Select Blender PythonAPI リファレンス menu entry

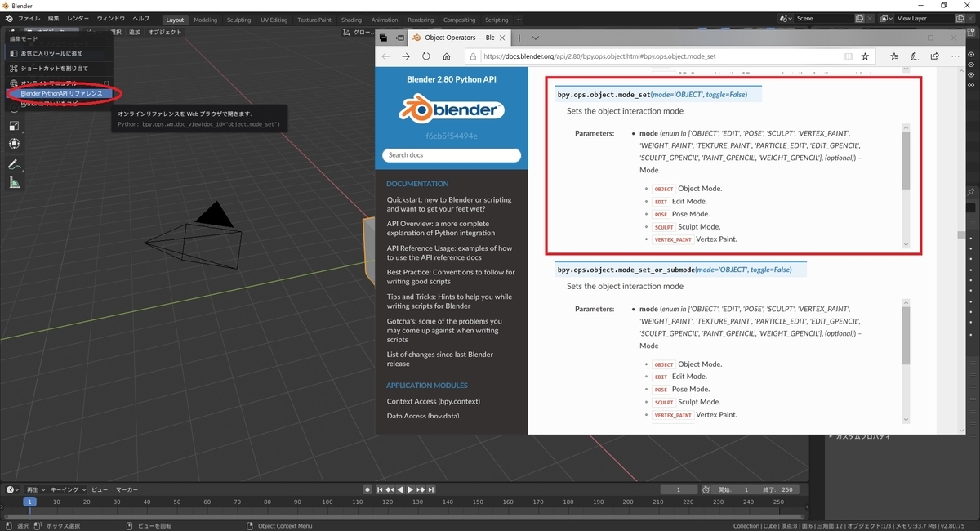[x=59, y=94]
